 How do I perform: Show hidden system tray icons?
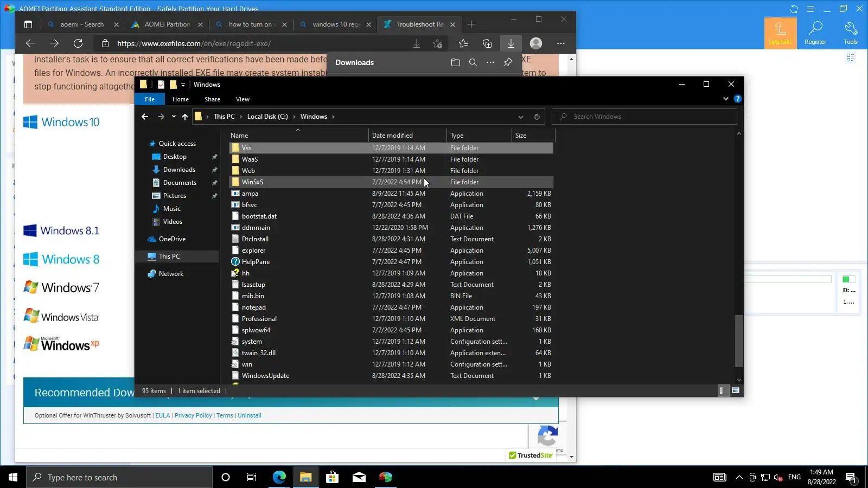click(739, 477)
